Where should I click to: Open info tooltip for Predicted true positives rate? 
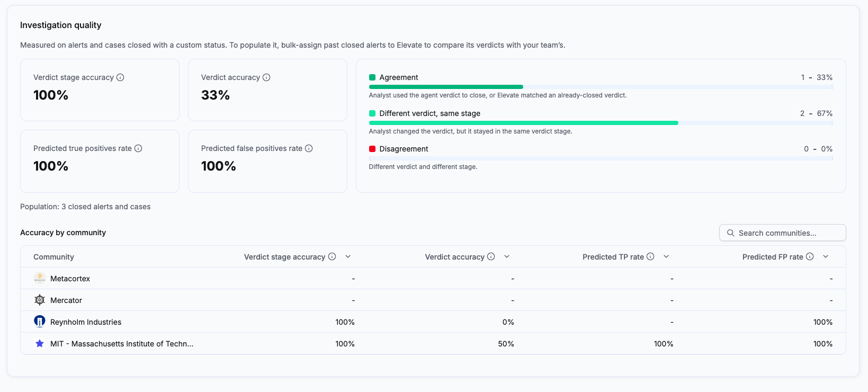138,148
